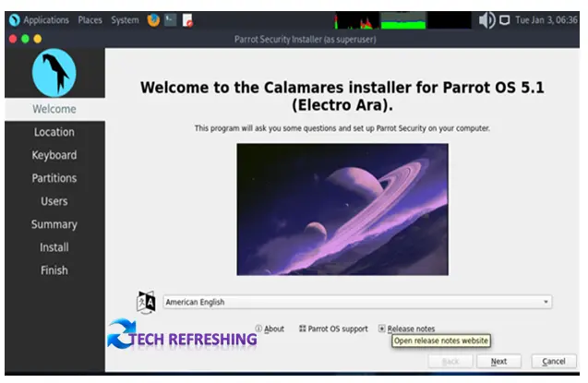Click the About button
The width and height of the screenshot is (588, 383).
coord(270,329)
